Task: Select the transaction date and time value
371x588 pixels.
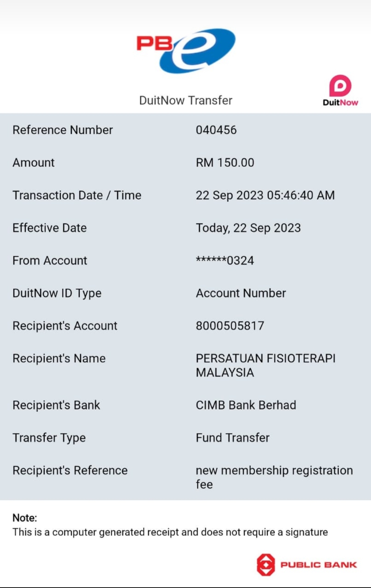Action: coord(265,195)
